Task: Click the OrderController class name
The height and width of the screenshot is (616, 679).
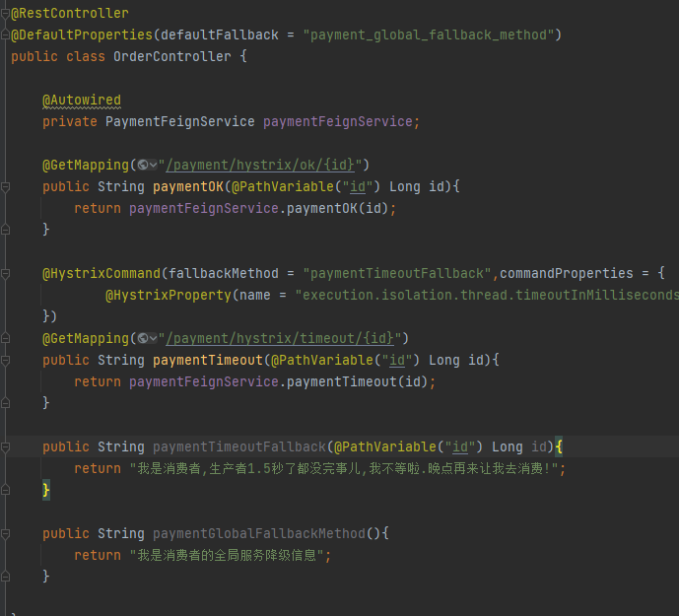Action: click(x=172, y=57)
